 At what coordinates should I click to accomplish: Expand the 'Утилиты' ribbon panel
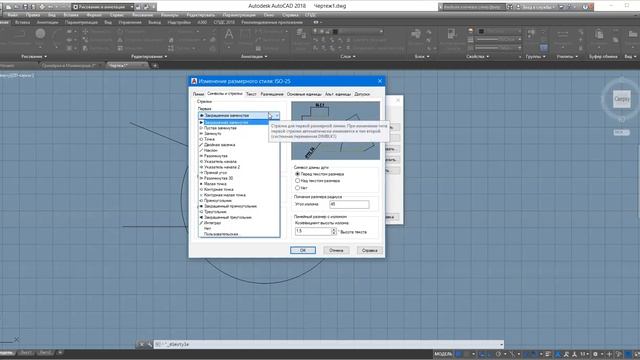[x=567, y=57]
